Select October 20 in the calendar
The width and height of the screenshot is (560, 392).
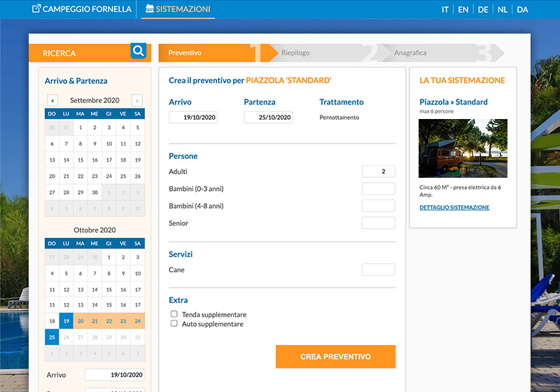tap(80, 321)
